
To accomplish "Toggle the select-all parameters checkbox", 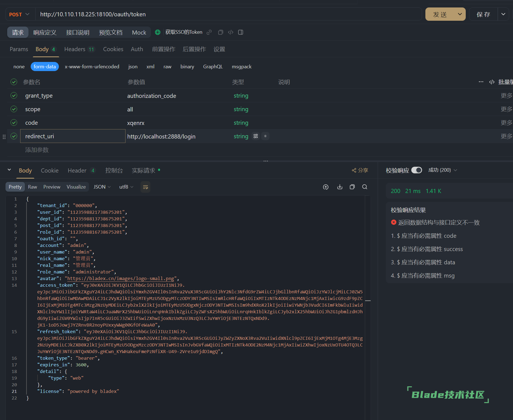I will pyautogui.click(x=14, y=82).
